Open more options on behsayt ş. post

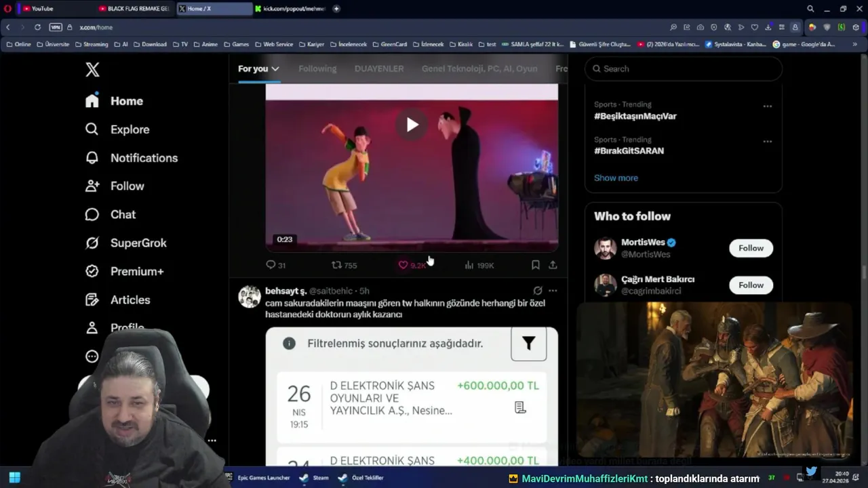(x=553, y=291)
